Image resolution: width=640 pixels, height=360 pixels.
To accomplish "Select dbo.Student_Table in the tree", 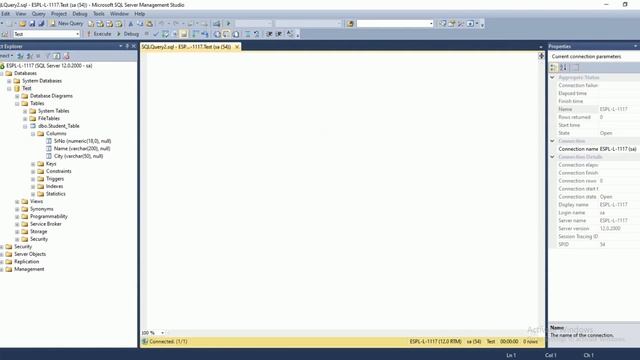I will coord(58,126).
